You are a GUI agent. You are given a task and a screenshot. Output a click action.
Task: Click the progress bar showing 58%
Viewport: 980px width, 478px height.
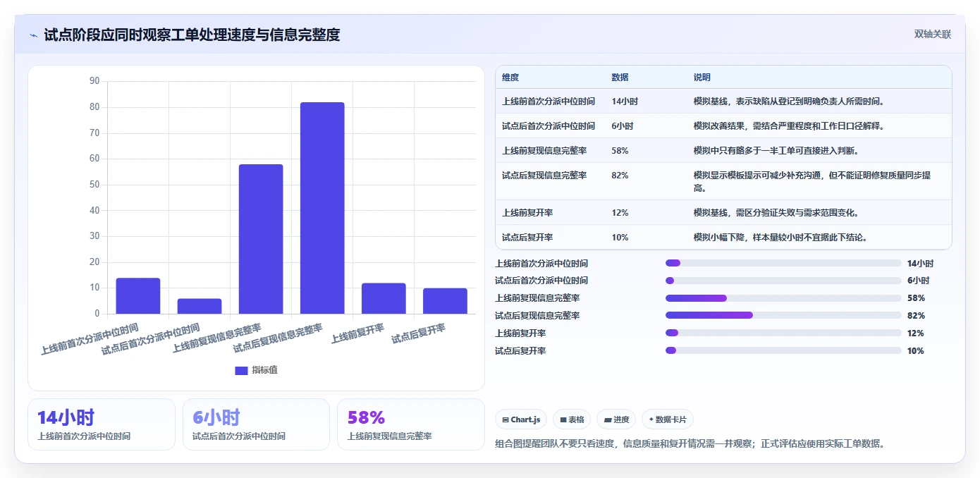[783, 298]
